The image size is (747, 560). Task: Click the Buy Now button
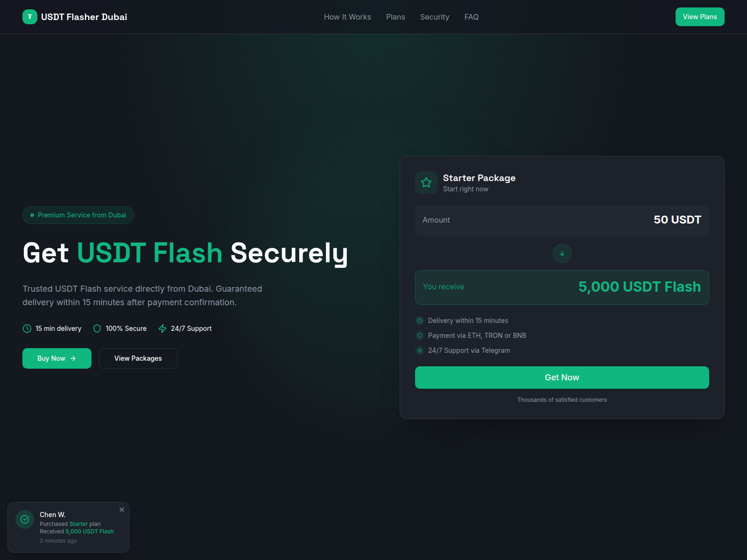click(57, 358)
